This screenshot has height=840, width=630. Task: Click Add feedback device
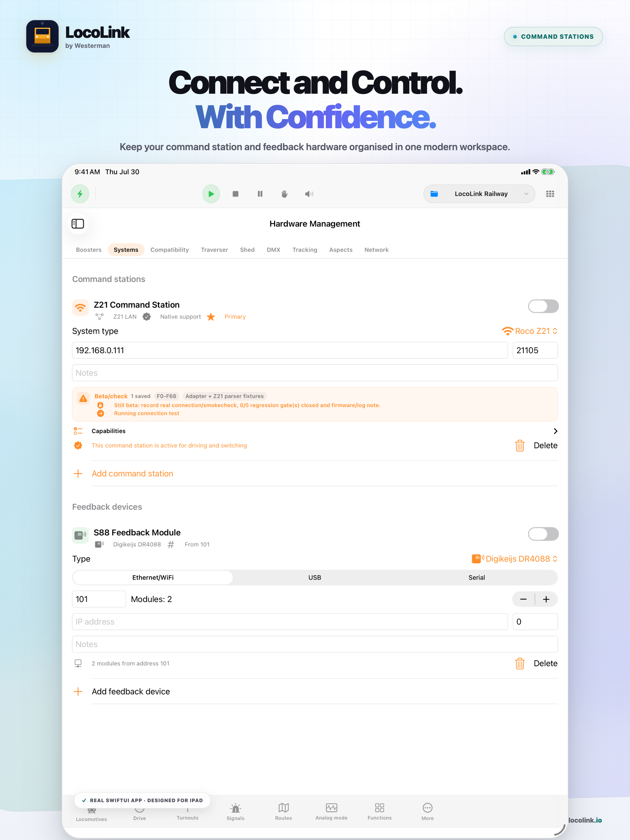pos(131,692)
